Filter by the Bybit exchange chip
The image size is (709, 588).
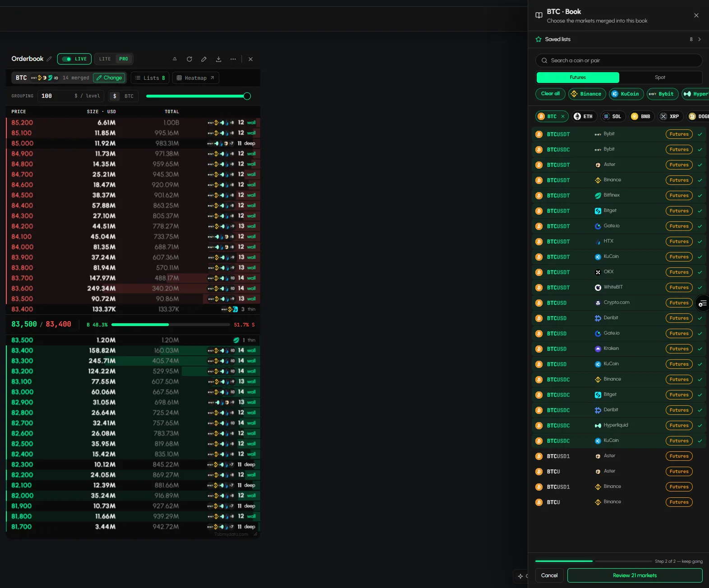[x=662, y=94]
